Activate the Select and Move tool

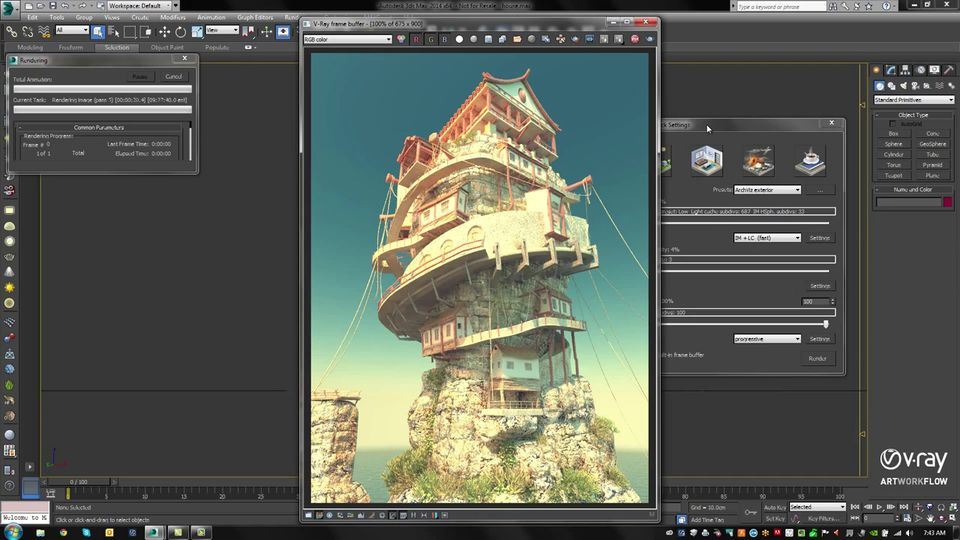click(164, 31)
